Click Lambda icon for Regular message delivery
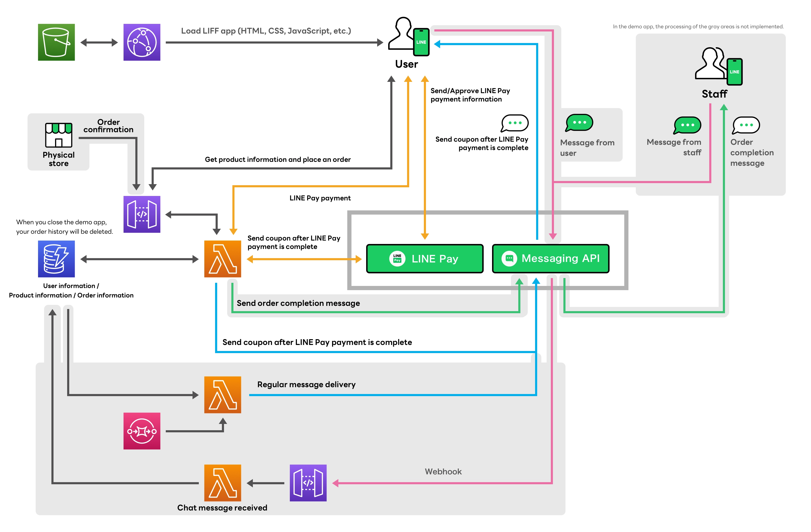The image size is (811, 532). coord(222,394)
